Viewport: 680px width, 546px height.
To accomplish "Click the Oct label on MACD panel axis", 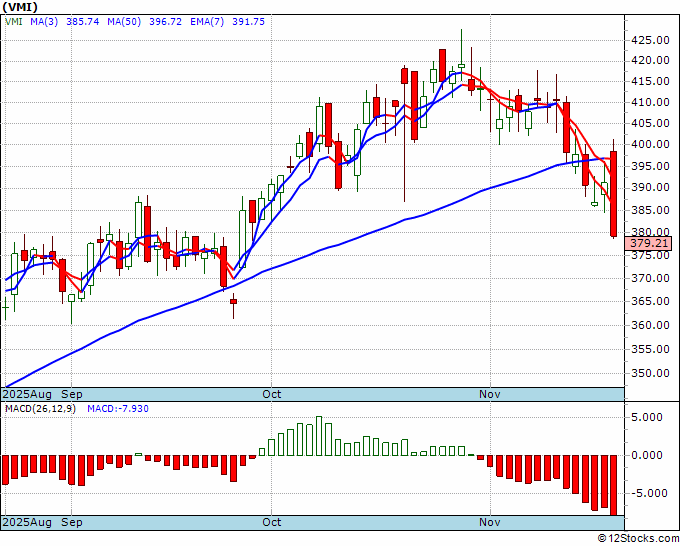I will click(272, 522).
